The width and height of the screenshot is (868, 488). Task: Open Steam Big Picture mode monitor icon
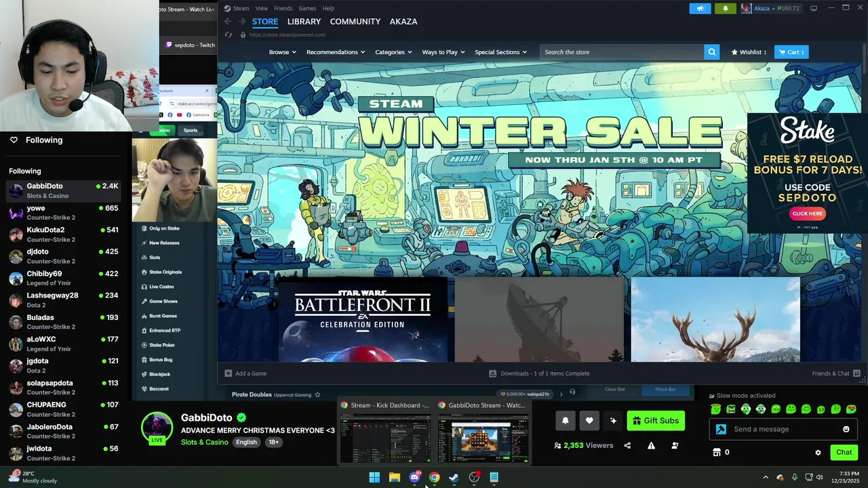[x=814, y=8]
